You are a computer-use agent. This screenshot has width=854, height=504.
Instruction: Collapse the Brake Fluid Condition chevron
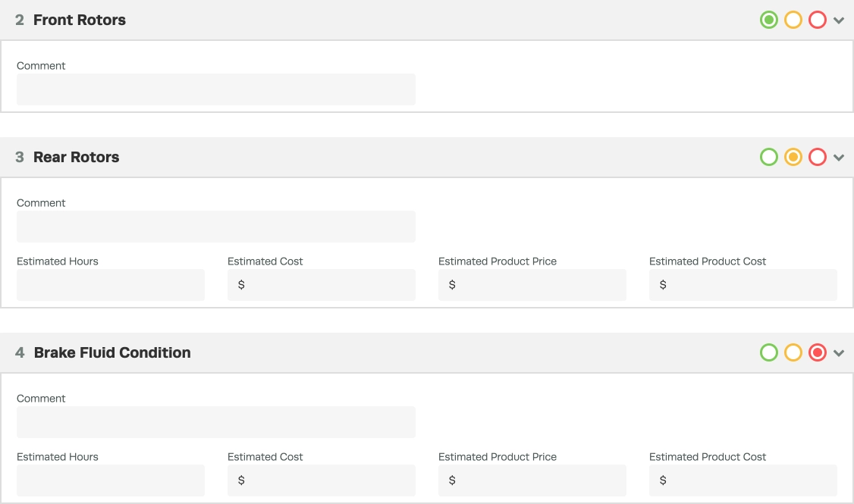click(x=839, y=353)
